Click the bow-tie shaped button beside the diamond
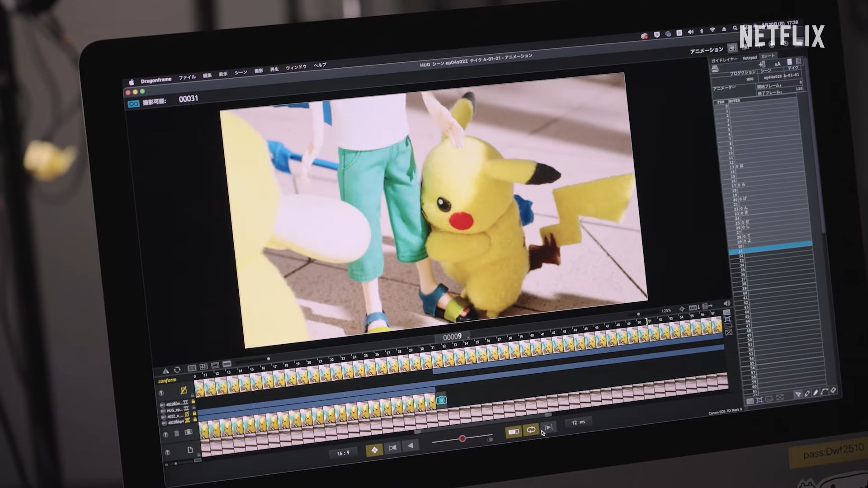 392,447
